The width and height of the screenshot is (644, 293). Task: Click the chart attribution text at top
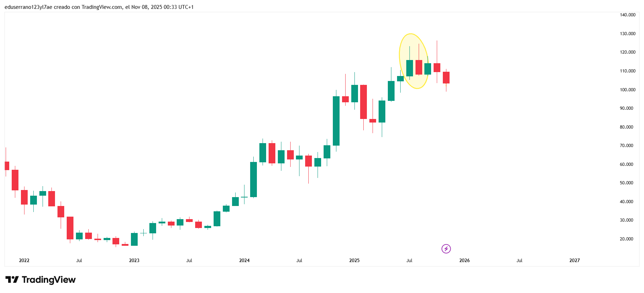(99, 7)
